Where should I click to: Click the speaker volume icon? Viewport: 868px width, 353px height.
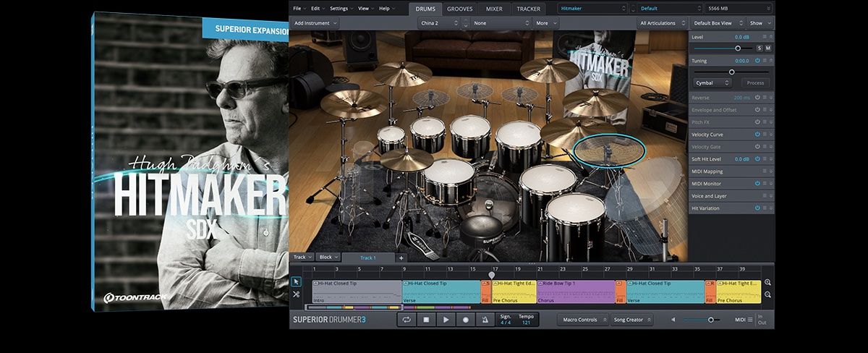pyautogui.click(x=674, y=320)
